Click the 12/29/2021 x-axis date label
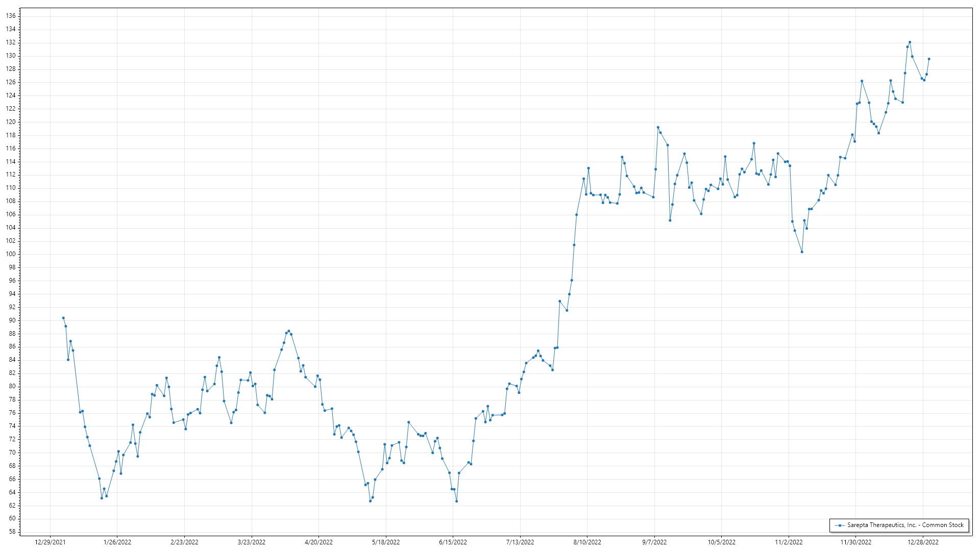 point(50,542)
